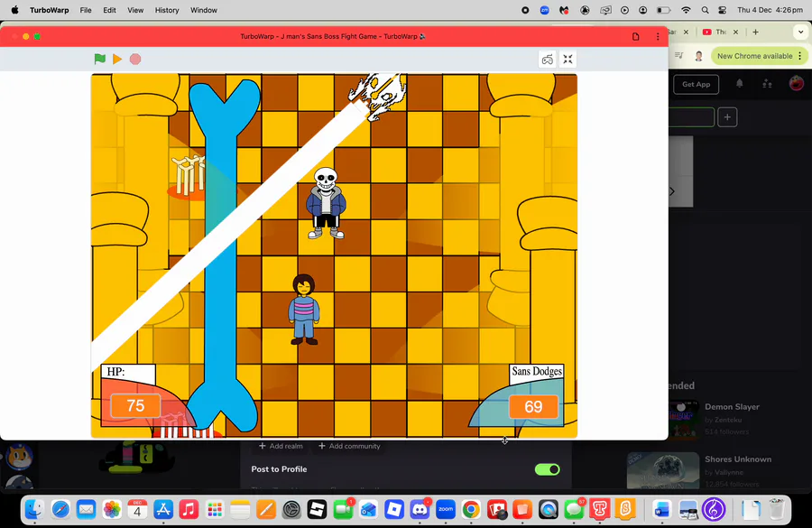
Task: Open Microsoft Word in the Dock
Action: coord(662,510)
